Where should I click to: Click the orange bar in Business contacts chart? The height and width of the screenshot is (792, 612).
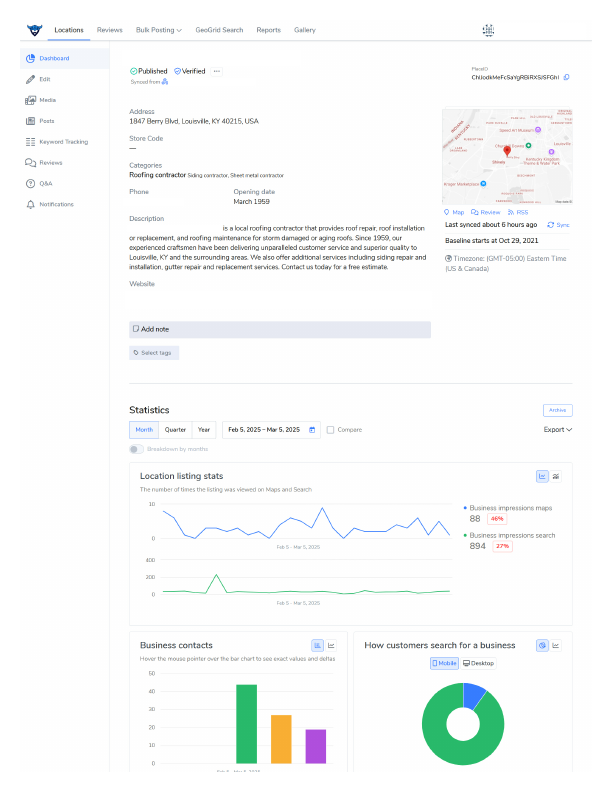281,739
